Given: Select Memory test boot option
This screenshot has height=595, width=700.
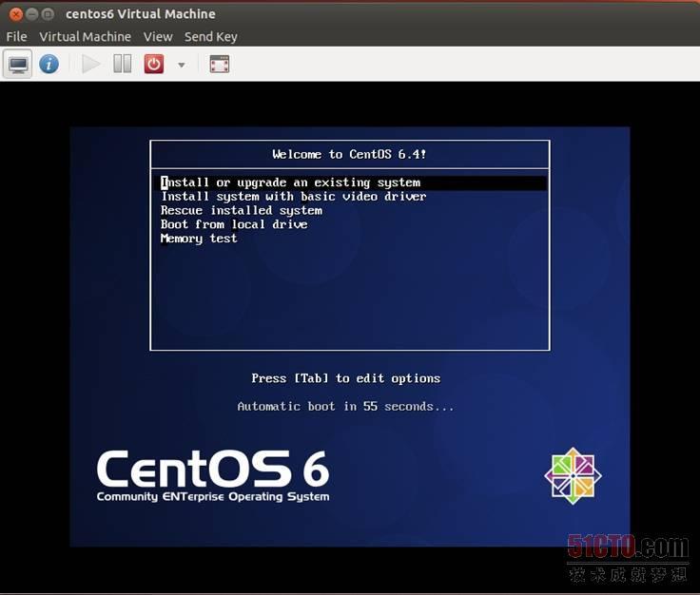Looking at the screenshot, I should pos(199,239).
